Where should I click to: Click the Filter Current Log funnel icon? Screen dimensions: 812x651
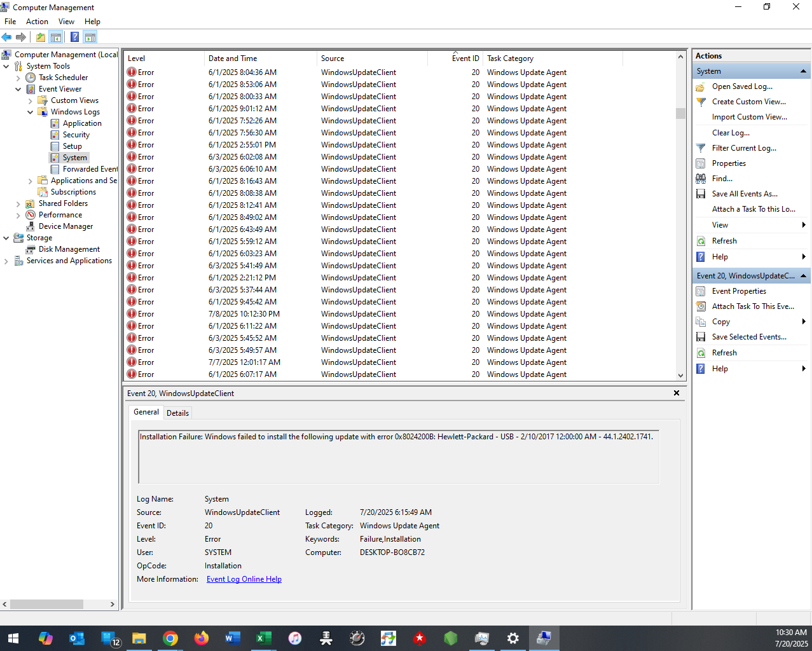[x=701, y=148]
